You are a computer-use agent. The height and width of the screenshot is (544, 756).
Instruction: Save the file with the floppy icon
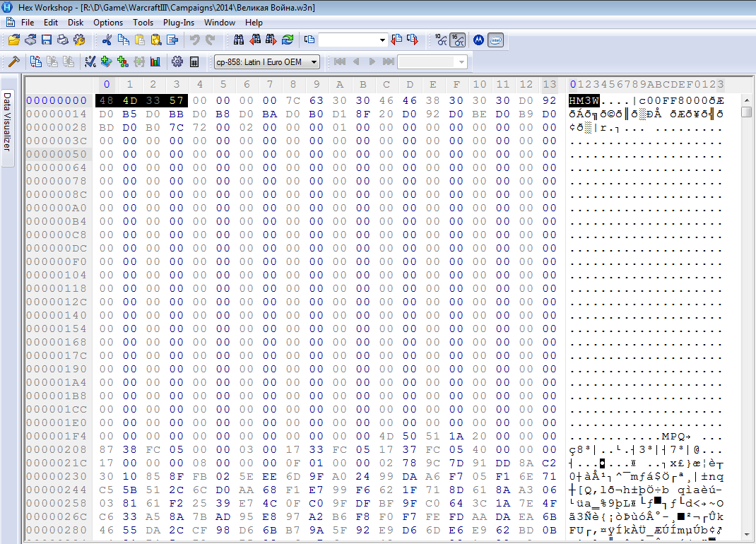pos(47,40)
